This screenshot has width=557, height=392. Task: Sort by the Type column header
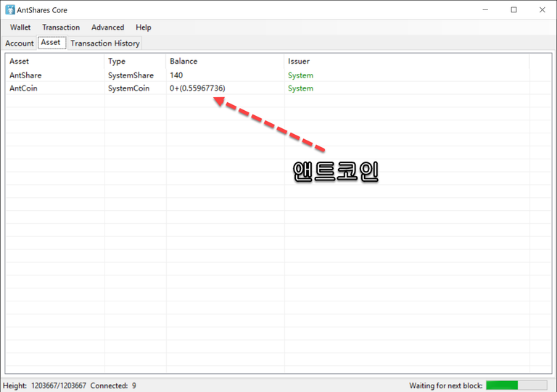pos(135,61)
